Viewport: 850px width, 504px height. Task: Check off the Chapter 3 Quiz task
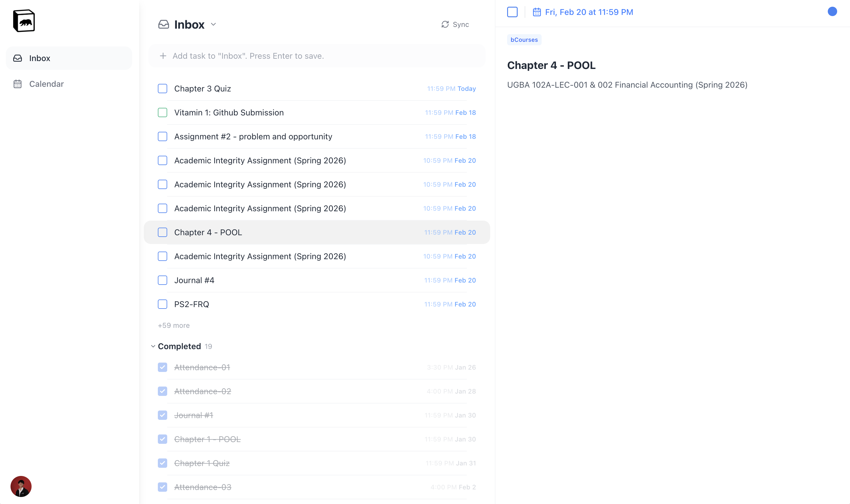[163, 88]
